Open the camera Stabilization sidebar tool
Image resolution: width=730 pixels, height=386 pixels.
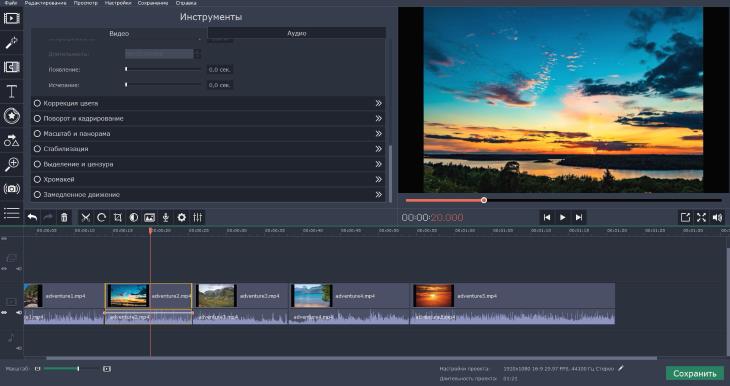point(11,189)
